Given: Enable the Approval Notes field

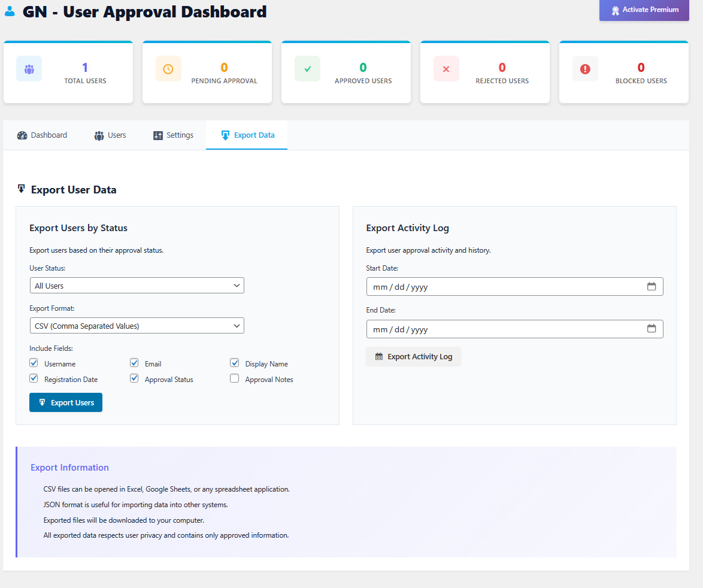Looking at the screenshot, I should pos(234,378).
